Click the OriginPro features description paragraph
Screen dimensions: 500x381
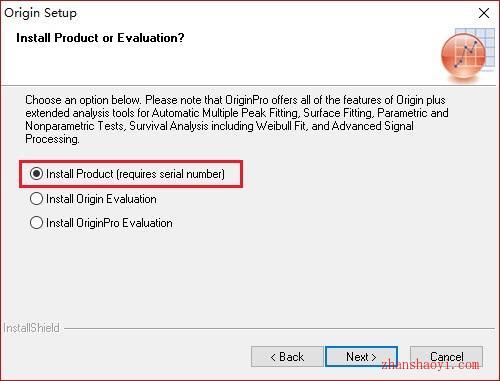(x=237, y=119)
